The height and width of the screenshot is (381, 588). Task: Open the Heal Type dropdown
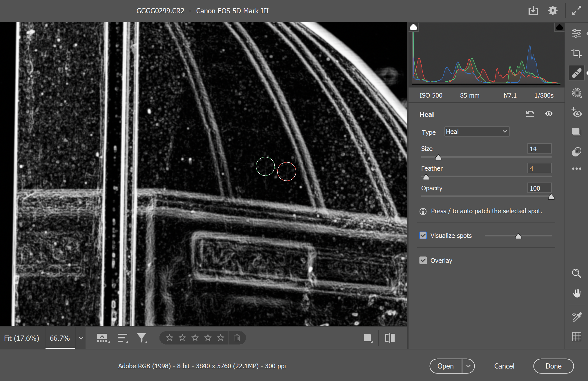pos(477,131)
